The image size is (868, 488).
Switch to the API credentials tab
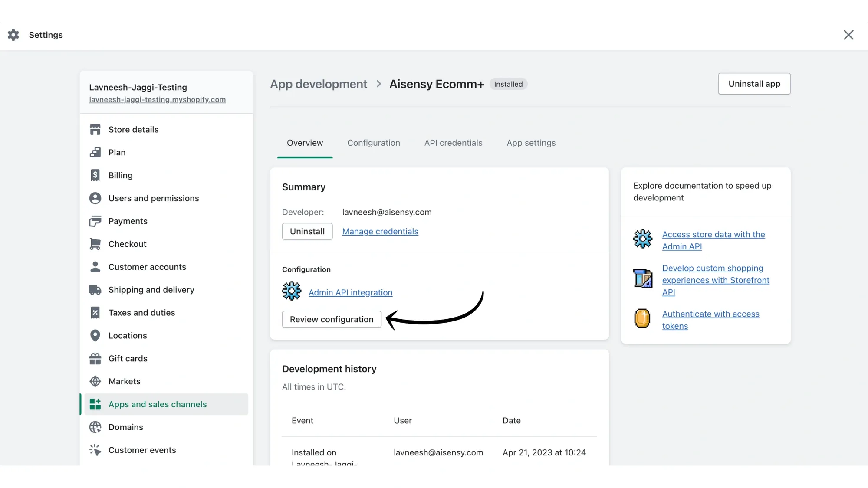point(453,143)
